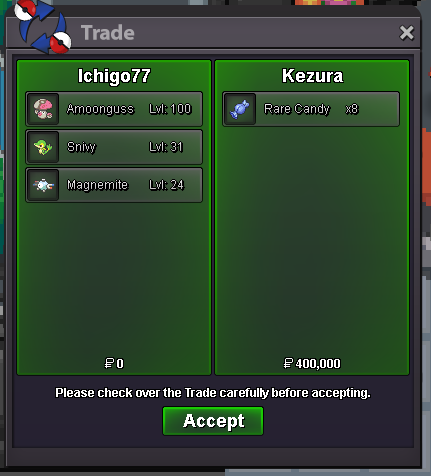Click the Rare Candy item icon

click(240, 109)
